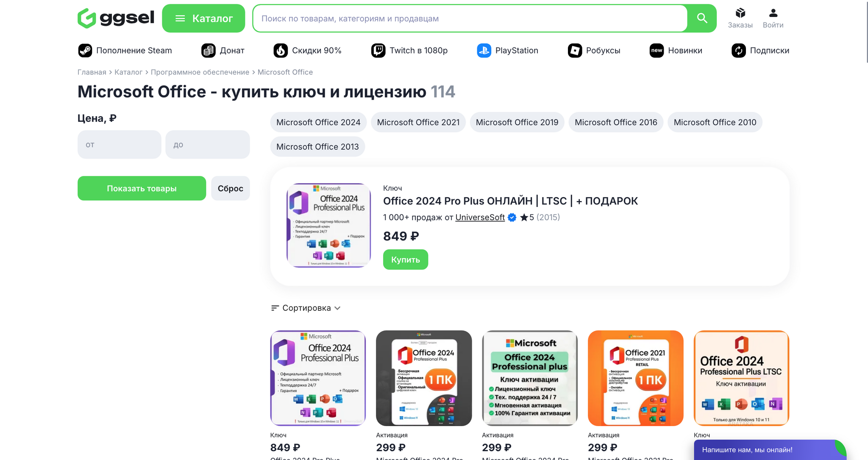Click the login person icon
Image resolution: width=868 pixels, height=460 pixels.
click(773, 13)
